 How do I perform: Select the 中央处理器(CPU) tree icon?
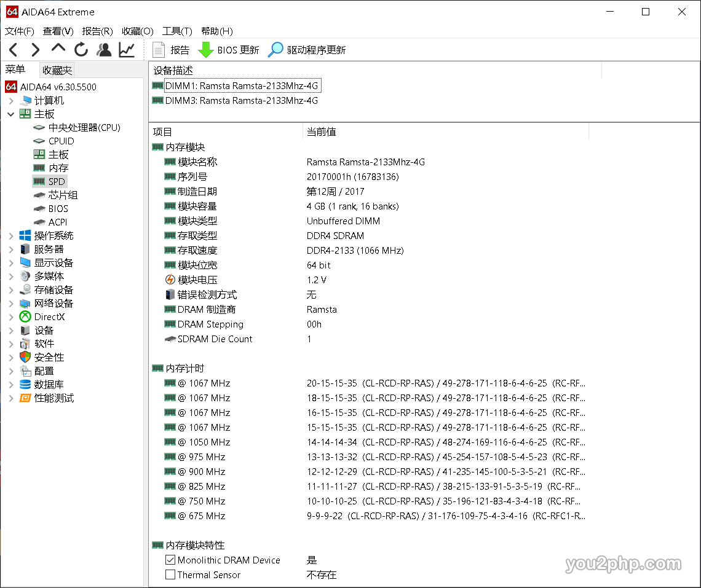click(x=39, y=128)
